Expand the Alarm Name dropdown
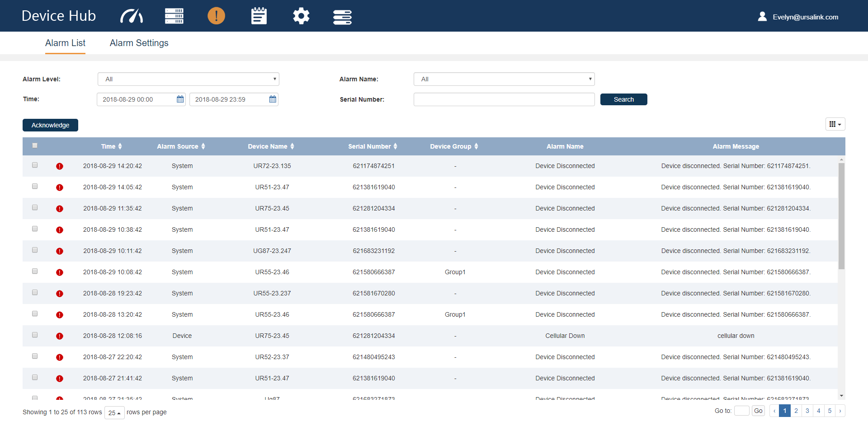 click(504, 79)
